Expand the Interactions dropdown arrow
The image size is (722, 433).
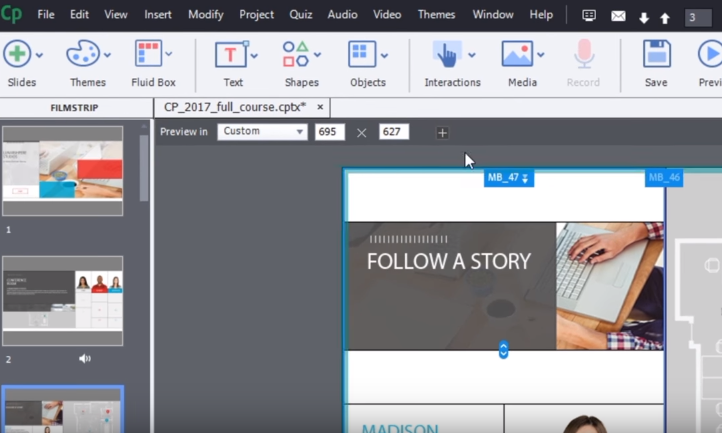472,55
